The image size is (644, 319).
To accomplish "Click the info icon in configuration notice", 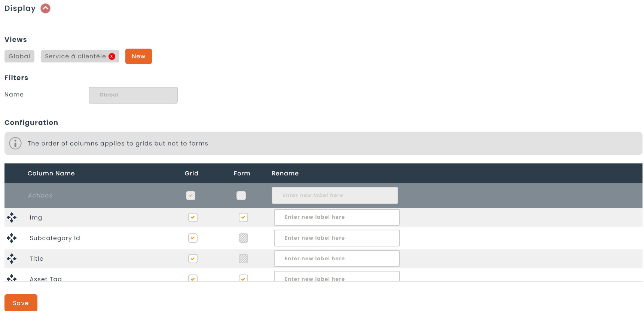I will 15,143.
